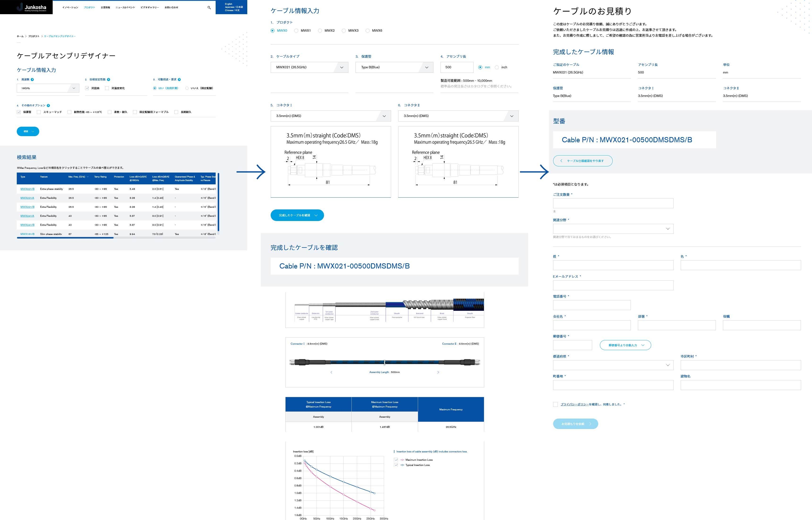Screen dimensions: 812x520
Task: Click the 完成したケーブルを確認 button
Action: pyautogui.click(x=297, y=215)
